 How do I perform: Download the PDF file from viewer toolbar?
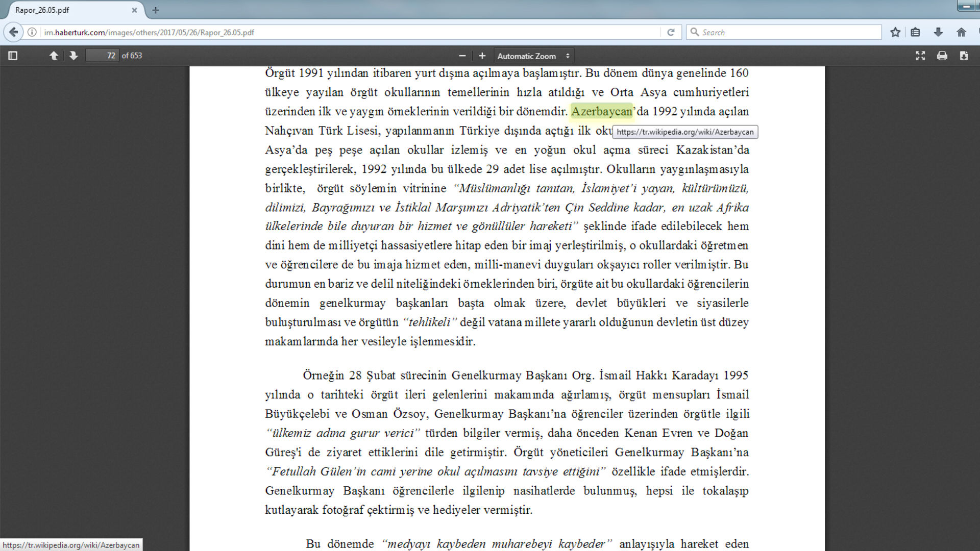(963, 56)
